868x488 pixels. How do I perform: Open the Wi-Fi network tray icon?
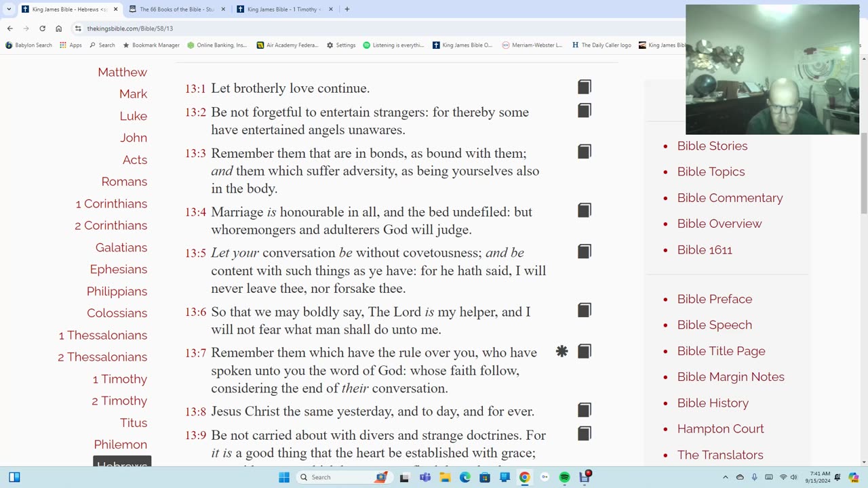pyautogui.click(x=783, y=477)
